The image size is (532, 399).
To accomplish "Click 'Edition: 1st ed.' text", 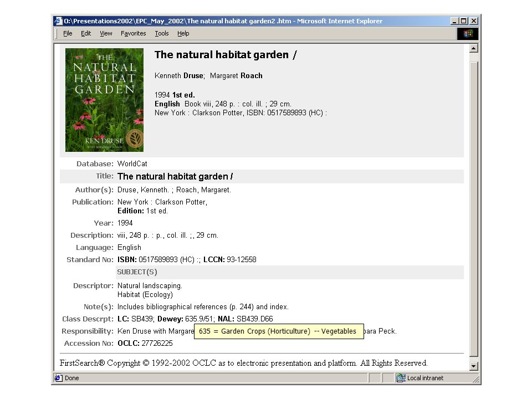I will coord(142,211).
